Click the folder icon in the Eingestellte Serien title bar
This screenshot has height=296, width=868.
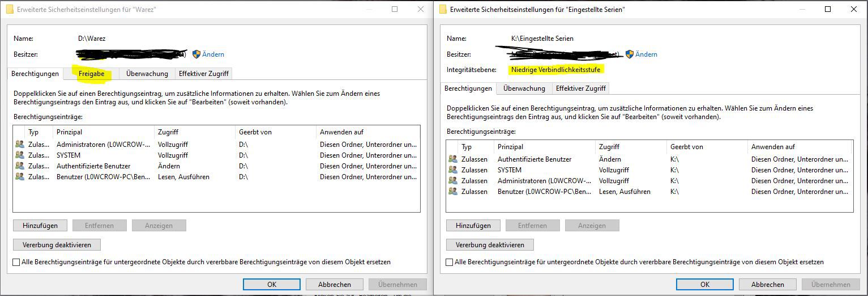(x=443, y=10)
